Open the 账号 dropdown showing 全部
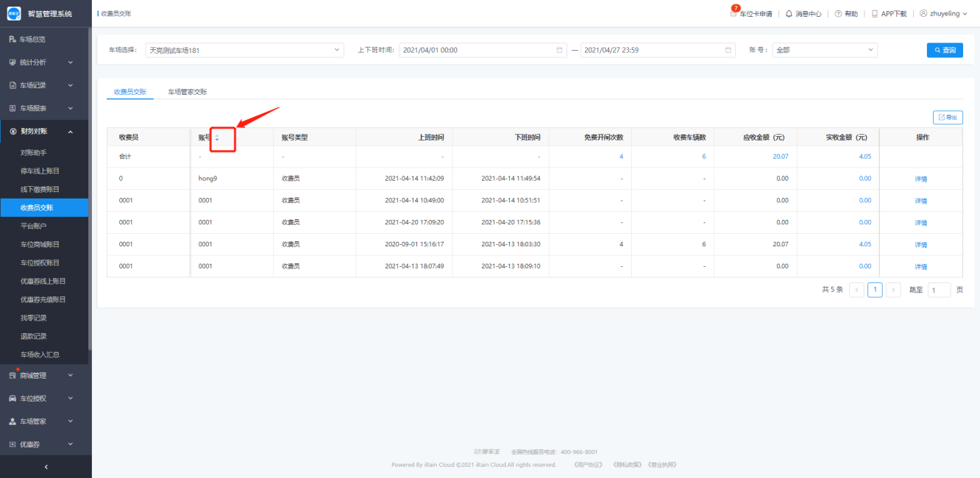Viewport: 980px width, 478px height. tap(825, 50)
